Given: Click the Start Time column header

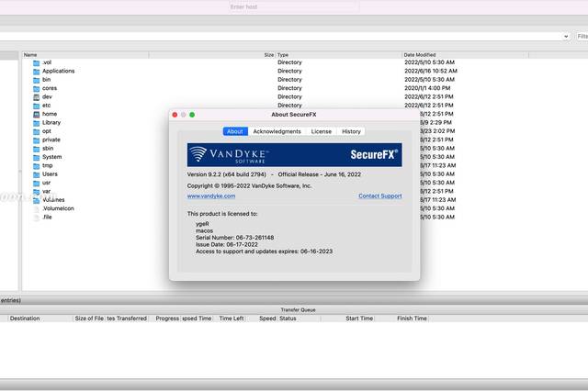Looking at the screenshot, I should (348, 318).
